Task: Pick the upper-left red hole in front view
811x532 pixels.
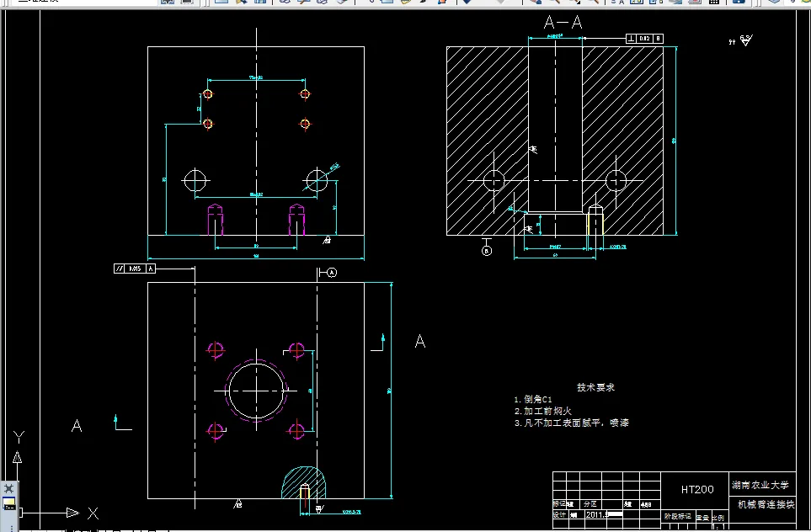Action: pos(207,94)
